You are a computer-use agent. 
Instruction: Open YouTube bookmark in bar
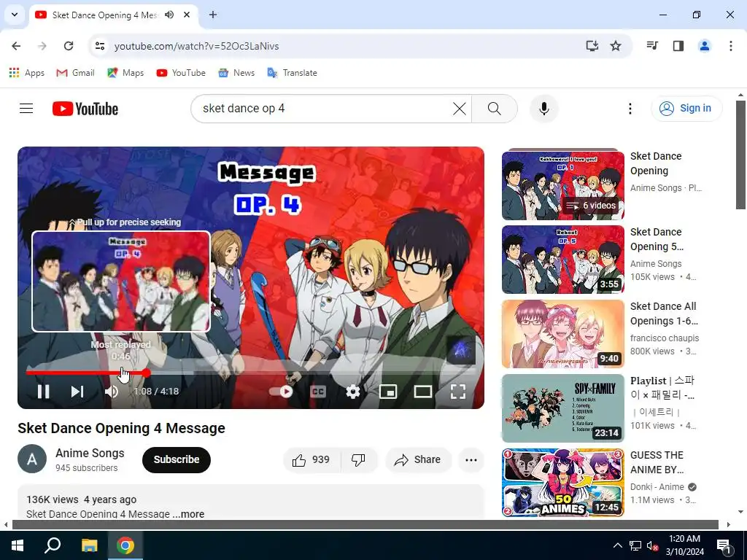pyautogui.click(x=182, y=73)
